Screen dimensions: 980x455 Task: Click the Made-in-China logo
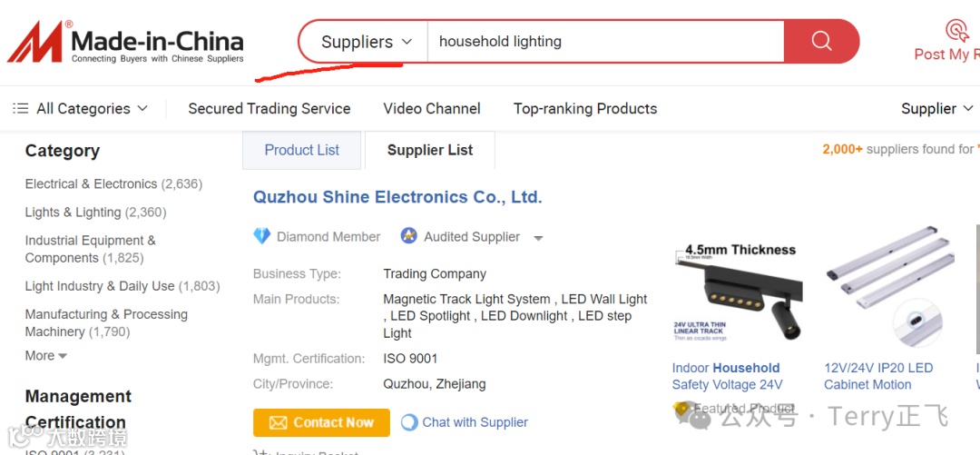126,43
